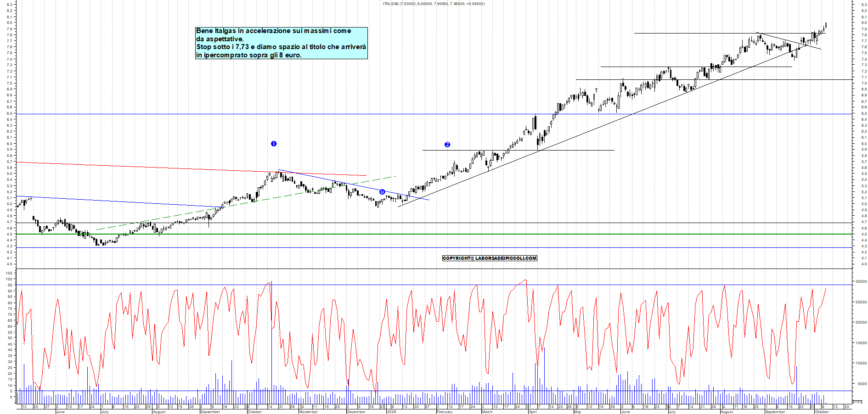Viewport: 868px width, 414px height.
Task: Click the 100 level on left oscillator scale
Action: [x=9, y=279]
